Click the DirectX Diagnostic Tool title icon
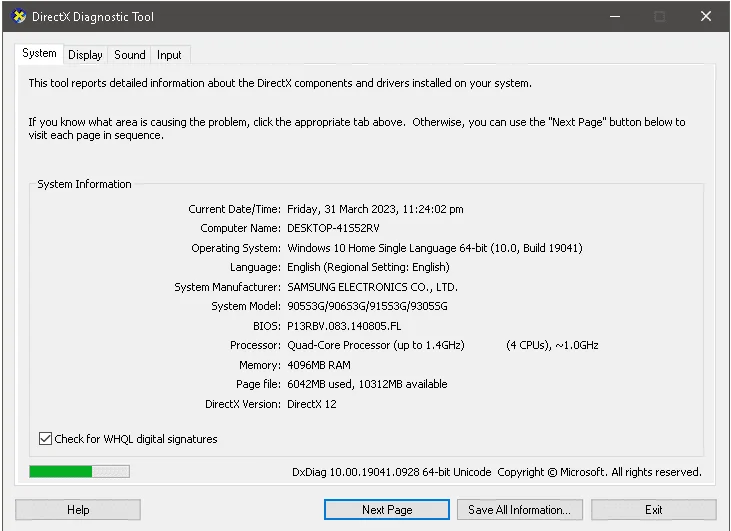Image resolution: width=731 pixels, height=531 pixels. [18, 16]
